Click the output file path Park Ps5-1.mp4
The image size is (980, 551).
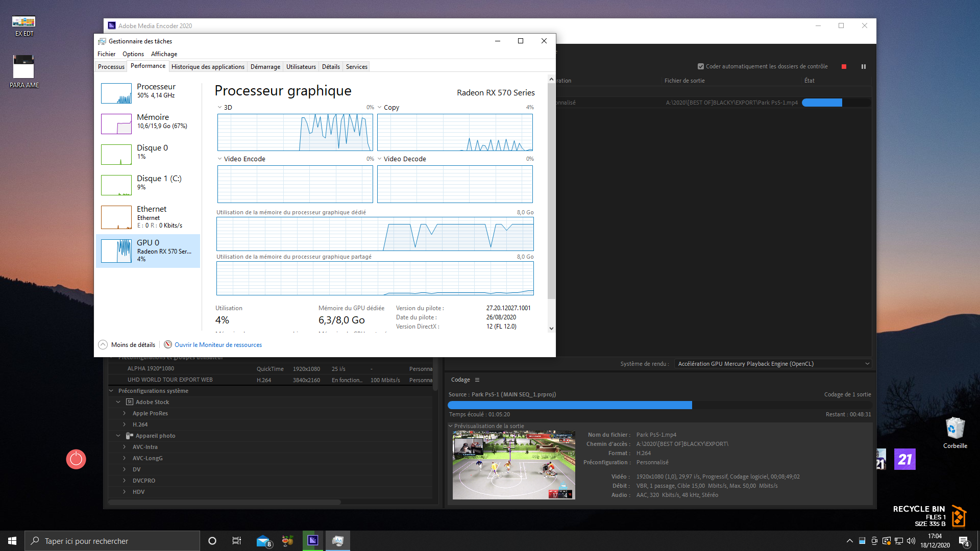(731, 103)
